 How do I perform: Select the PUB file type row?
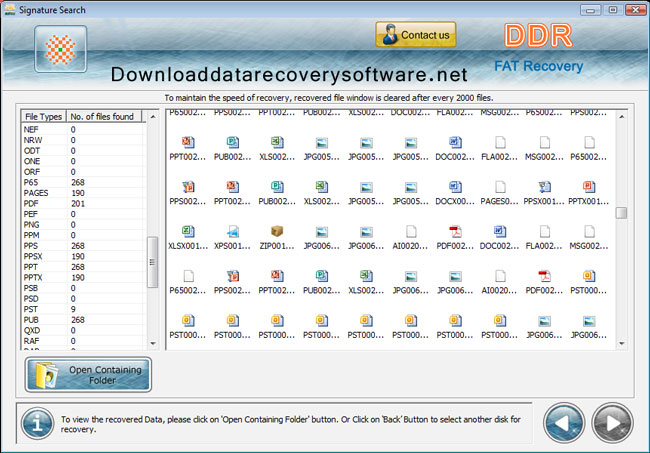point(83,320)
